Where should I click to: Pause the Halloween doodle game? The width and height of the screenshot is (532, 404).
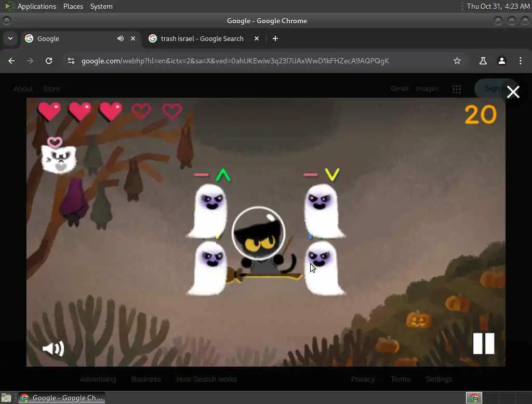point(484,343)
